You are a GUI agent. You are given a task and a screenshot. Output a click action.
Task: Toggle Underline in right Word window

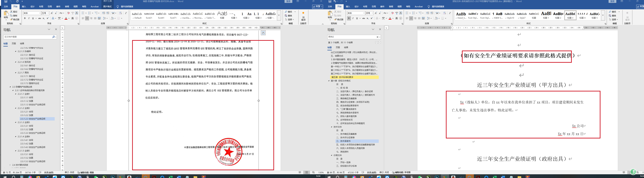tap(357, 18)
